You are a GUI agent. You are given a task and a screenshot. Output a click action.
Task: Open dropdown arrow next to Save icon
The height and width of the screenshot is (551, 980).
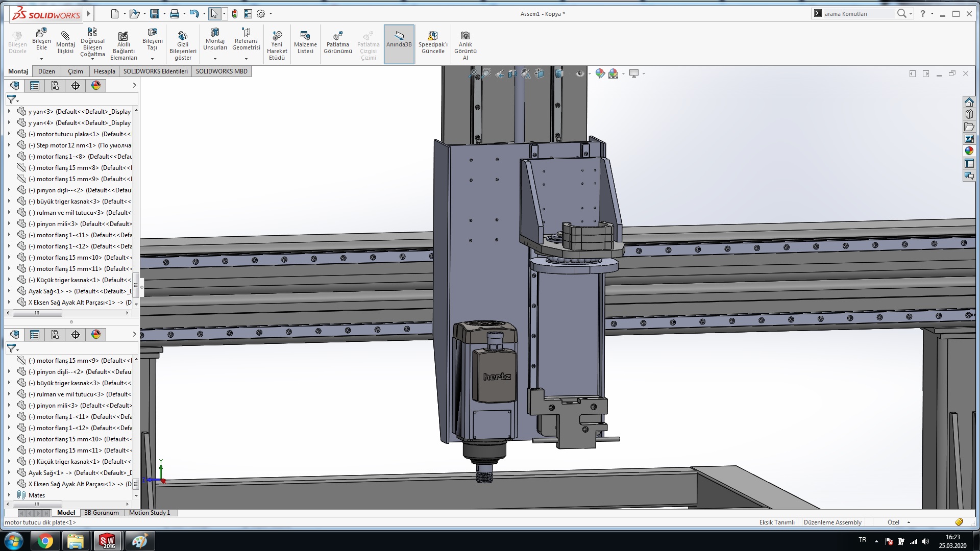pos(164,14)
